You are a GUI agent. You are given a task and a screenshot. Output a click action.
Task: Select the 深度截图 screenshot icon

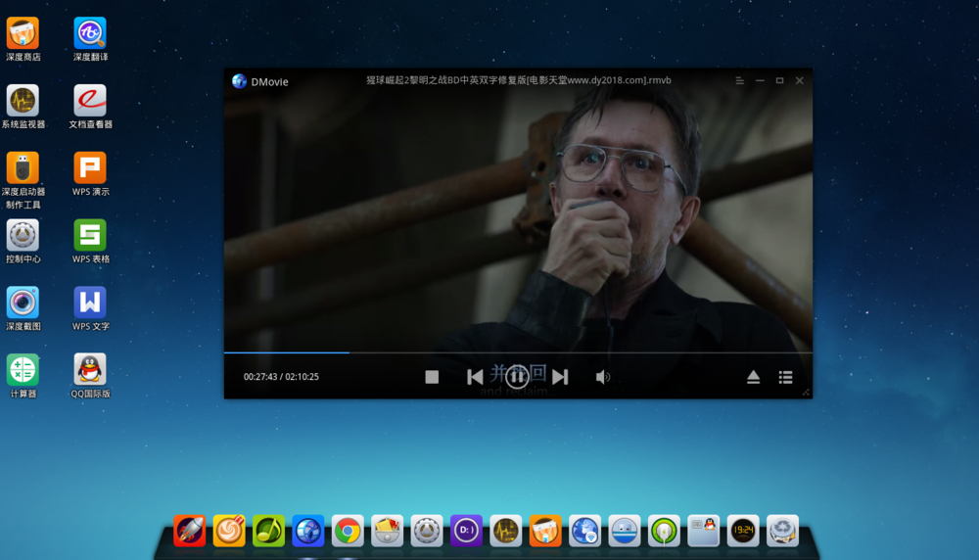coord(23,303)
